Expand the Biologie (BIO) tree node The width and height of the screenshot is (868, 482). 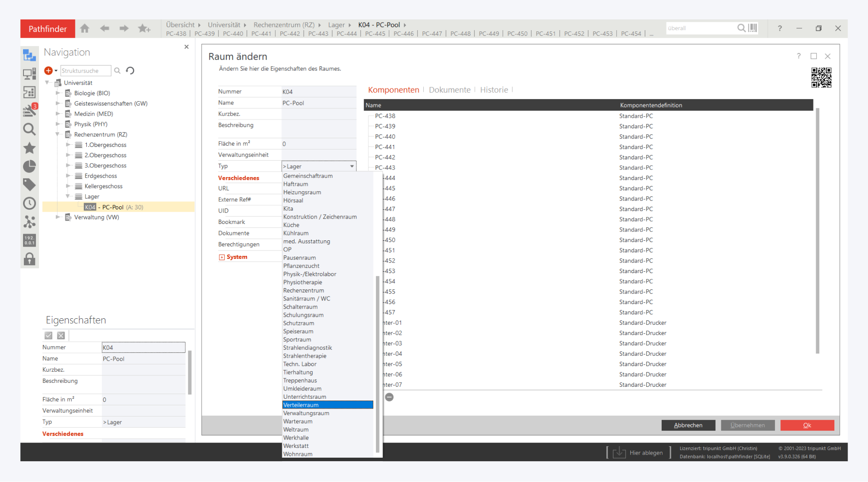(x=58, y=93)
